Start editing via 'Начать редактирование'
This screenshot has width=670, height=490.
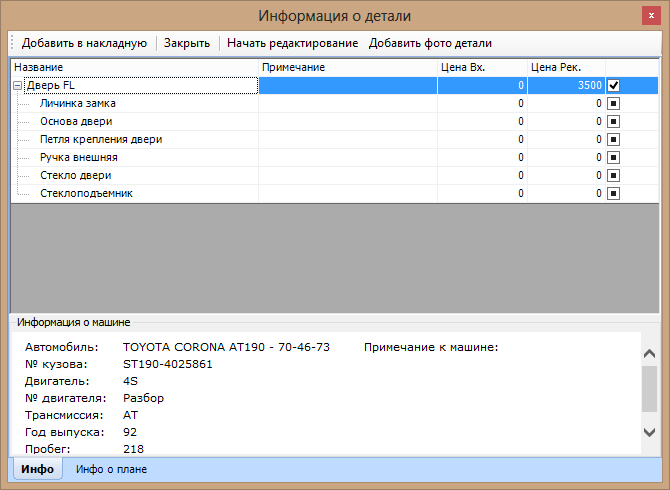[x=292, y=43]
